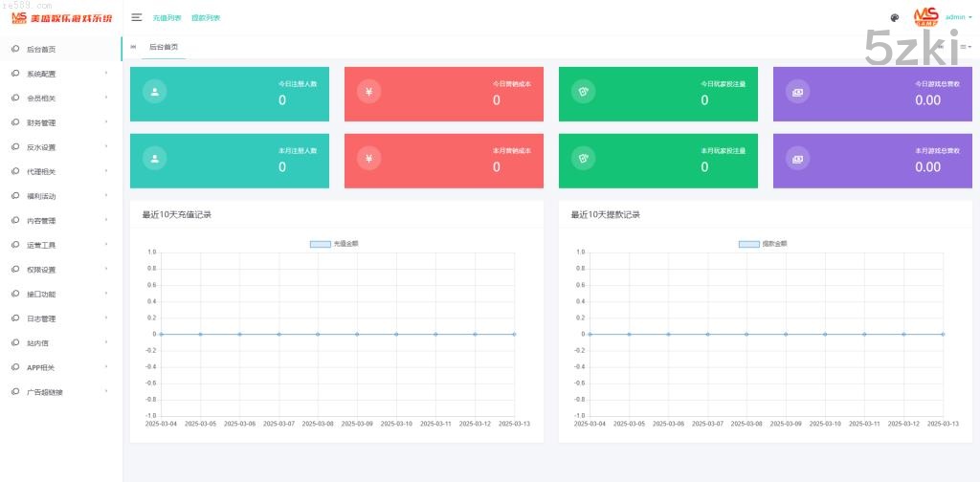Click the MS Game avatar logo
This screenshot has height=482, width=980.
point(925,17)
